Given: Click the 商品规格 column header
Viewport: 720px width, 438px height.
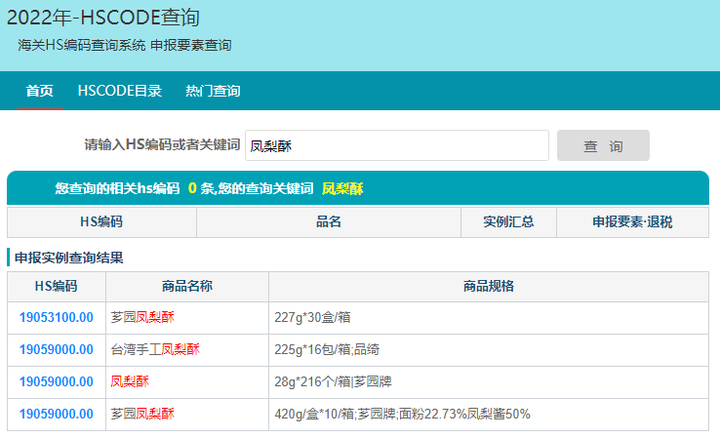Looking at the screenshot, I should tap(488, 286).
